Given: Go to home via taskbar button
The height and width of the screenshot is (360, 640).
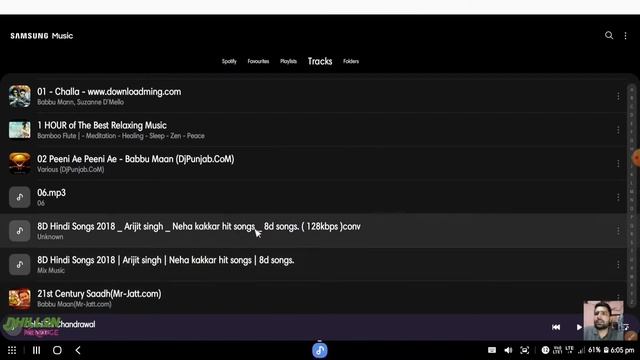Looking at the screenshot, I should click(x=57, y=350).
